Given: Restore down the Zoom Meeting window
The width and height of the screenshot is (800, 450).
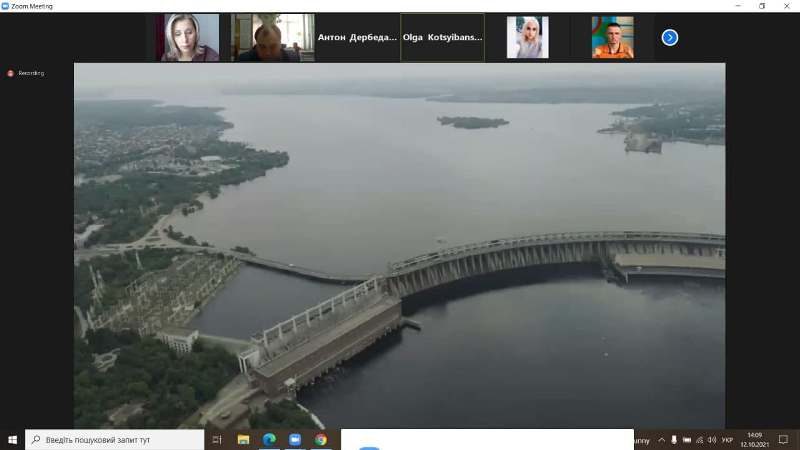Looking at the screenshot, I should click(762, 6).
